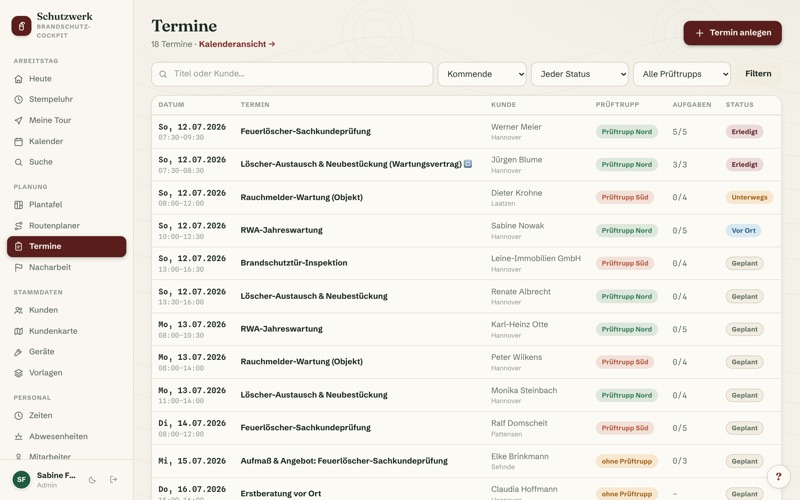Open Kalender via its calendar icon

[18, 141]
